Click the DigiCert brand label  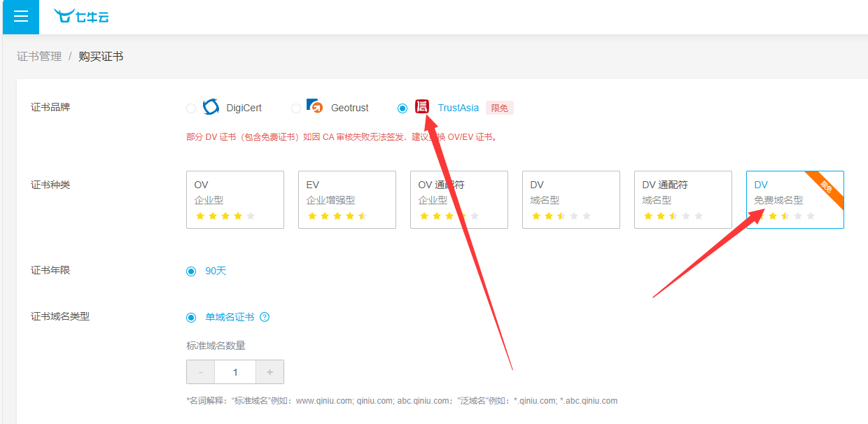(244, 108)
